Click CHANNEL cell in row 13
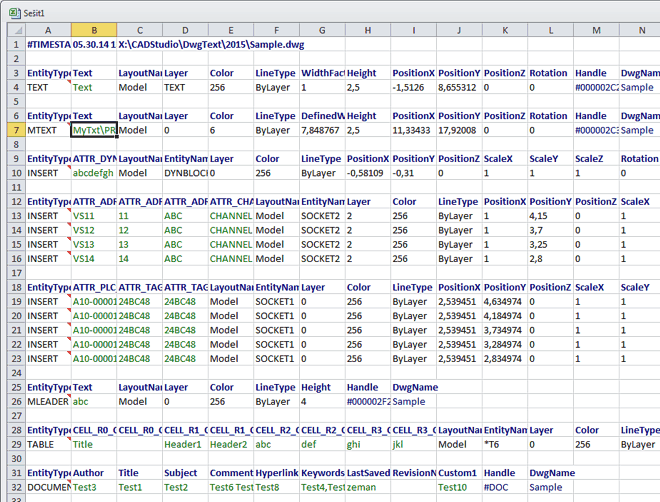 pos(231,216)
